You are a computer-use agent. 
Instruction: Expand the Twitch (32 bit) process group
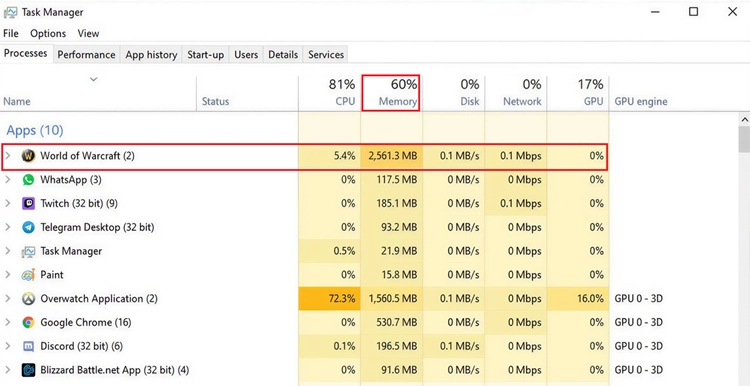8,204
